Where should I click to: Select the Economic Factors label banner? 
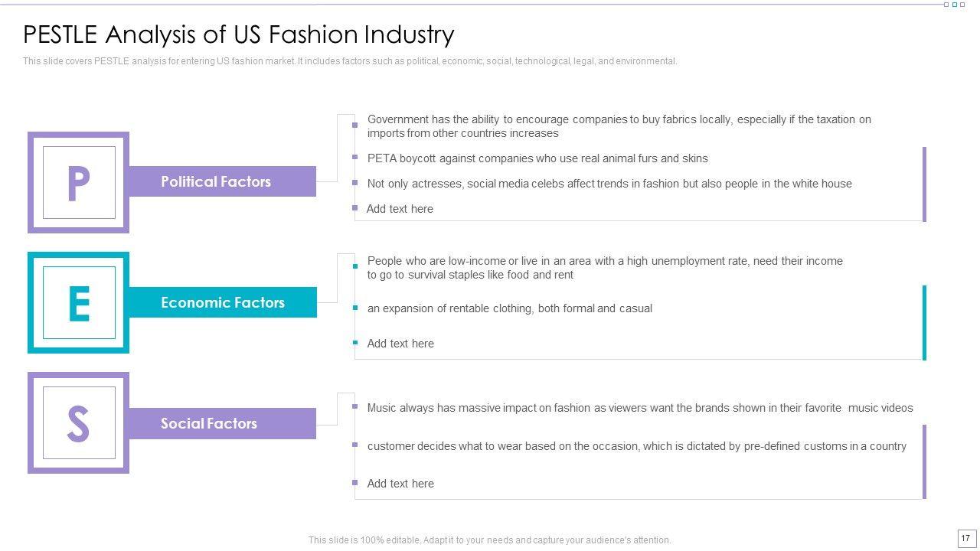pyautogui.click(x=222, y=302)
